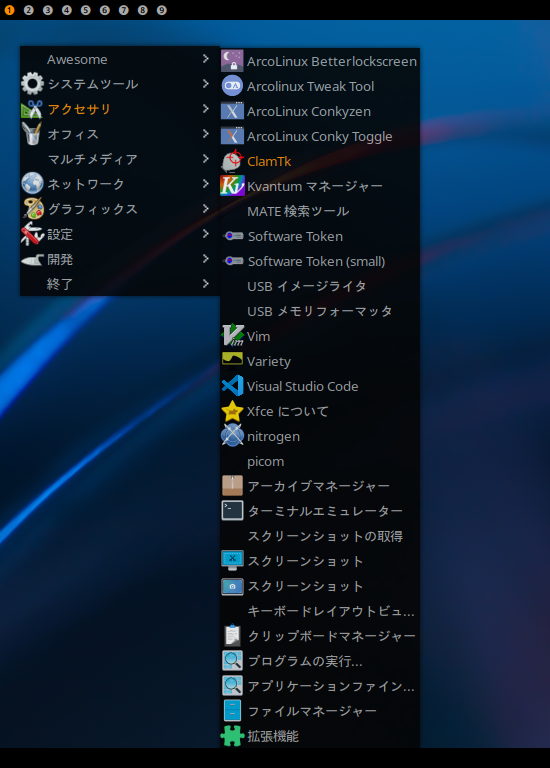Click the 設定 tools icon

click(32, 234)
